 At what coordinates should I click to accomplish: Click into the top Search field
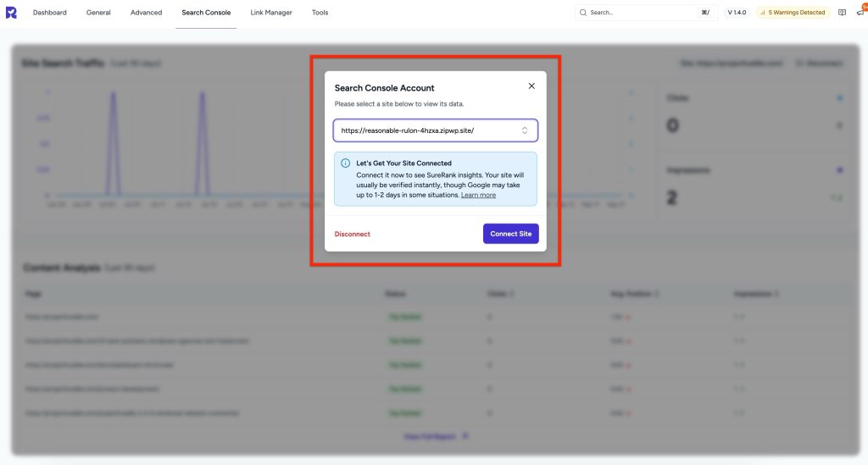click(640, 13)
